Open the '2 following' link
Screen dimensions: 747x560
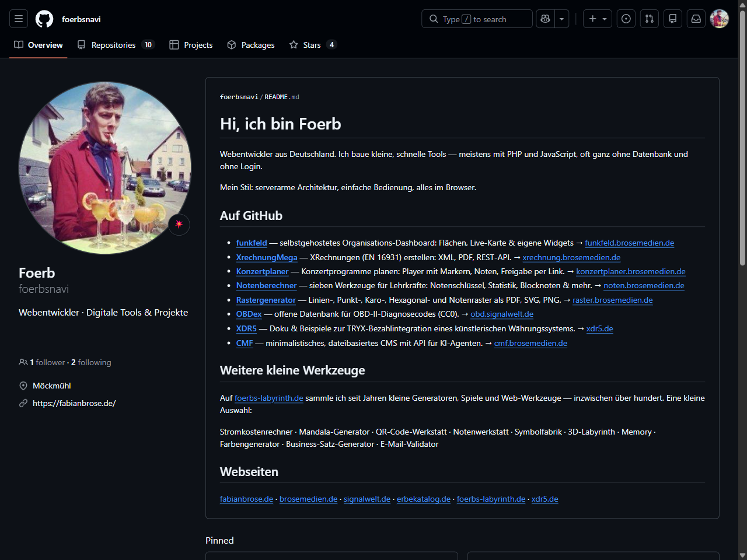pyautogui.click(x=91, y=362)
